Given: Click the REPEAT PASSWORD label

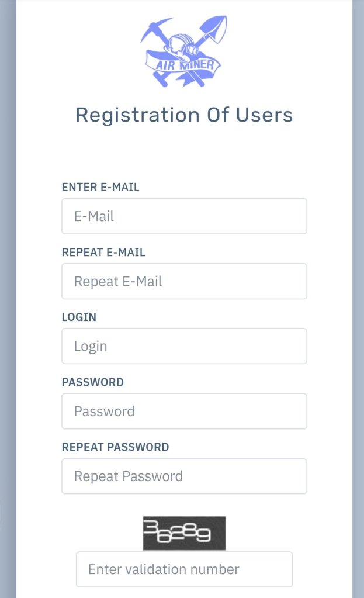Looking at the screenshot, I should [115, 447].
